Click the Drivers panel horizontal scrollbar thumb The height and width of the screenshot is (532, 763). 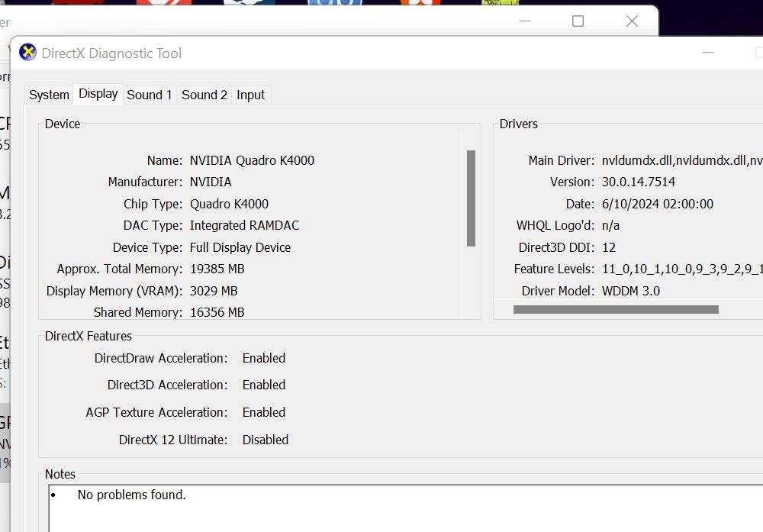tap(616, 310)
